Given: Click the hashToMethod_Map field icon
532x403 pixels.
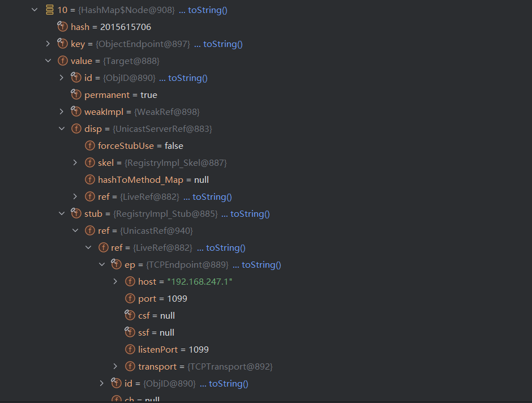Looking at the screenshot, I should [x=89, y=180].
